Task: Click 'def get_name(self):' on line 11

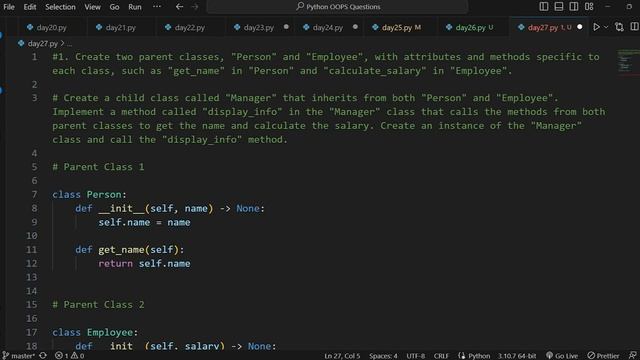Action: click(130, 250)
